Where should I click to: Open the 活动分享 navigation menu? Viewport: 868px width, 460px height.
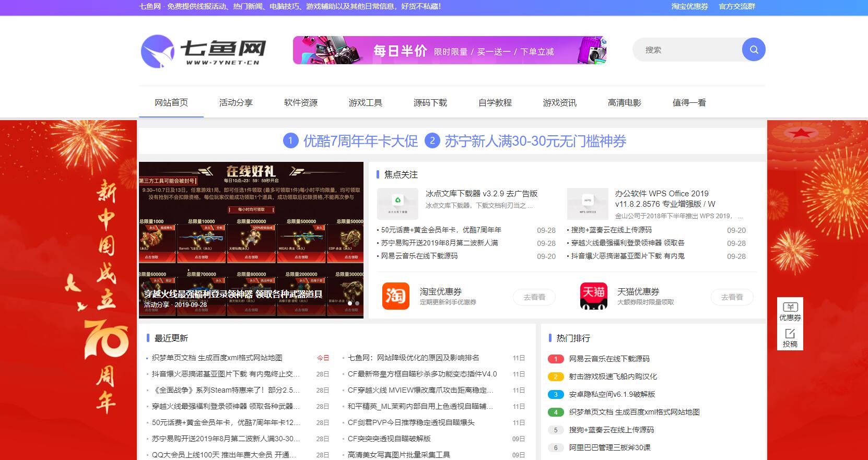click(236, 102)
